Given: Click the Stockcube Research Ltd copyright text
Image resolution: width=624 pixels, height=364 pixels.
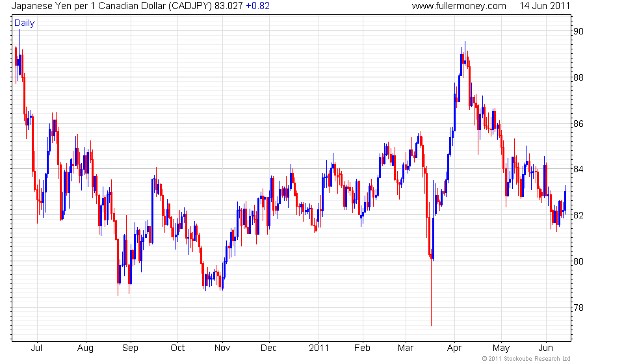Looking at the screenshot, I should pyautogui.click(x=526, y=359).
